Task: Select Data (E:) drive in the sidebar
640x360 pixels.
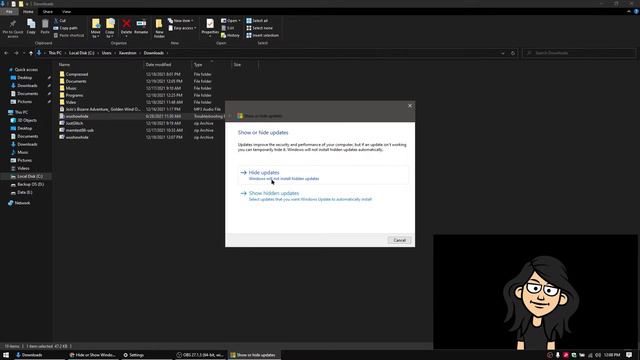Action: point(24,192)
